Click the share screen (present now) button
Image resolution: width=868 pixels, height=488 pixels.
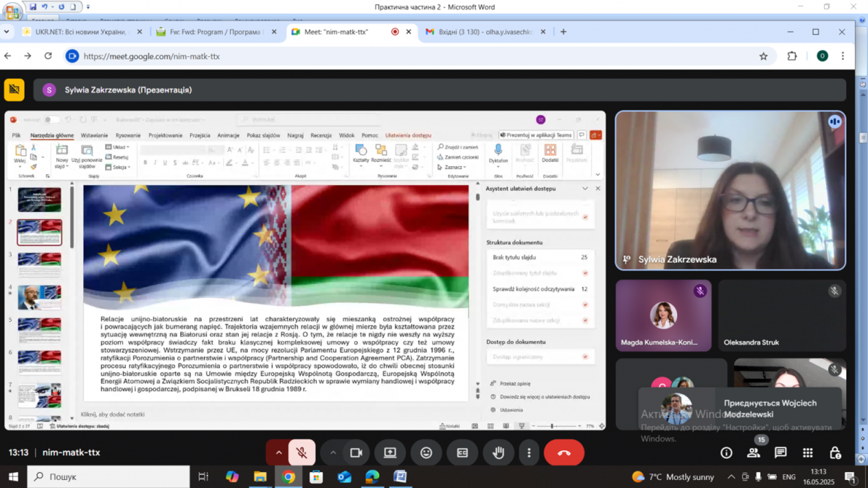click(x=390, y=453)
